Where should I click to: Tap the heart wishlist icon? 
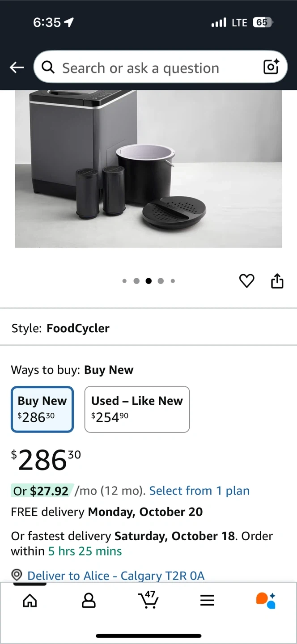click(246, 281)
